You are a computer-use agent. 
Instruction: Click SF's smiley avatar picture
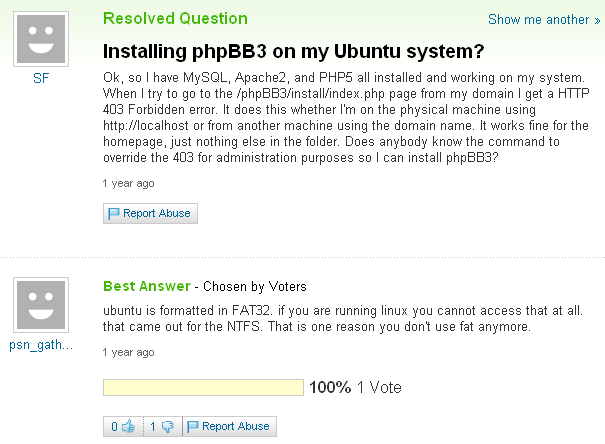[x=41, y=43]
